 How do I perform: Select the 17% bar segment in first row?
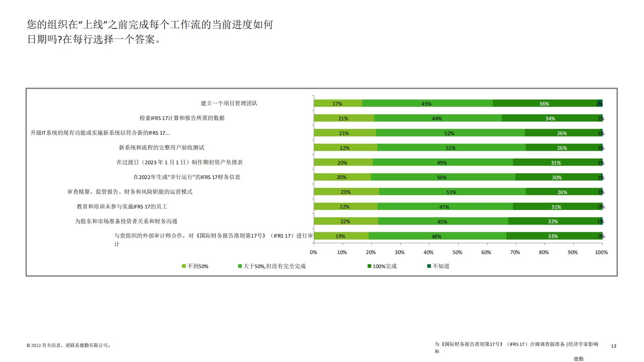click(x=338, y=104)
